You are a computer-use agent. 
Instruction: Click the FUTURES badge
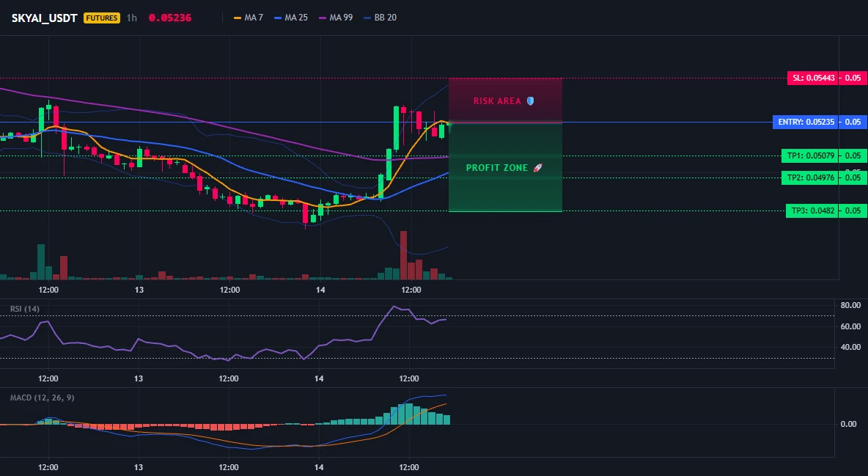(101, 18)
